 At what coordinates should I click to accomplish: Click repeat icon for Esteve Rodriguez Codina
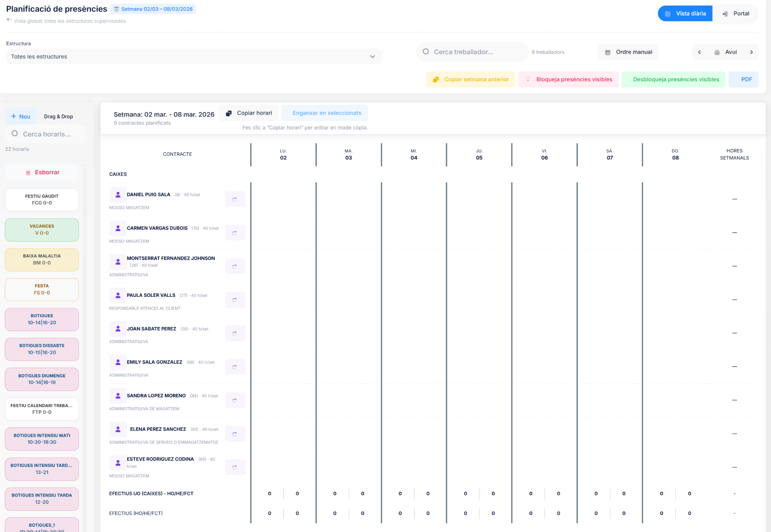coord(235,467)
